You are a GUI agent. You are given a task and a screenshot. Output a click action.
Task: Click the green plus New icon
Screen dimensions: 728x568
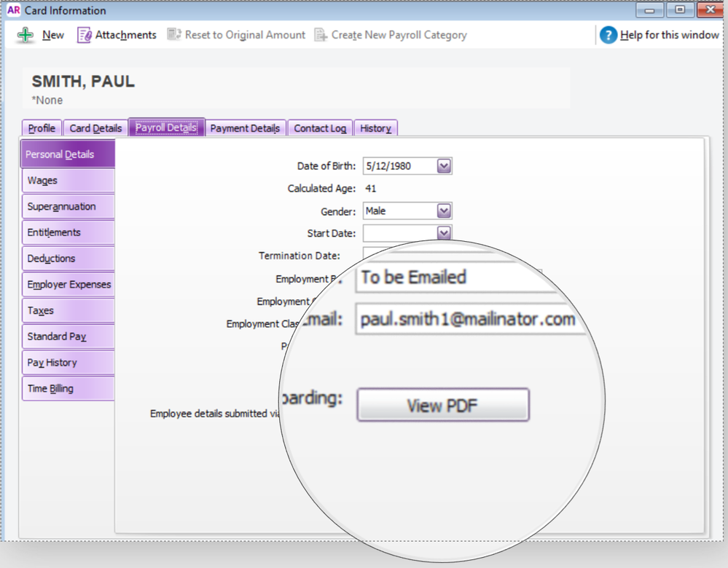(26, 35)
